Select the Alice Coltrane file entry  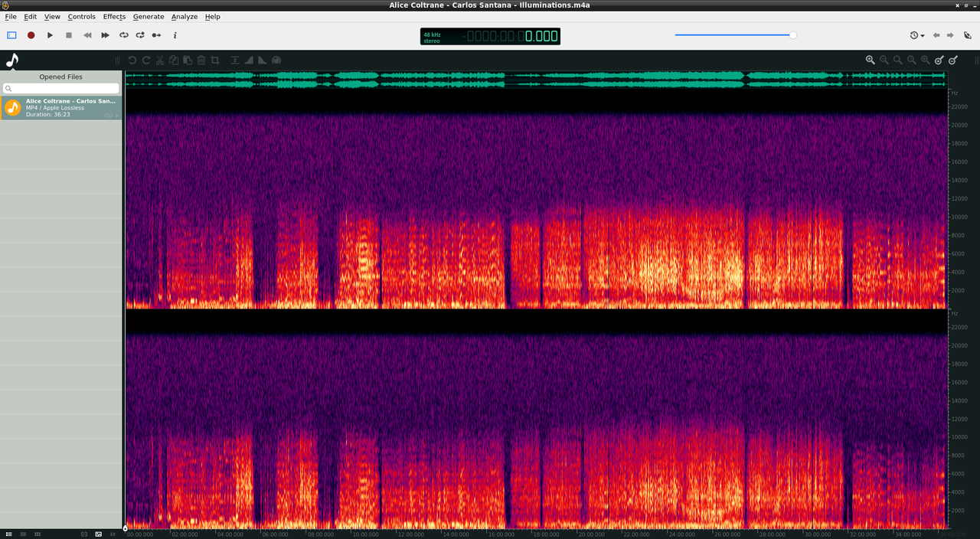pyautogui.click(x=61, y=108)
